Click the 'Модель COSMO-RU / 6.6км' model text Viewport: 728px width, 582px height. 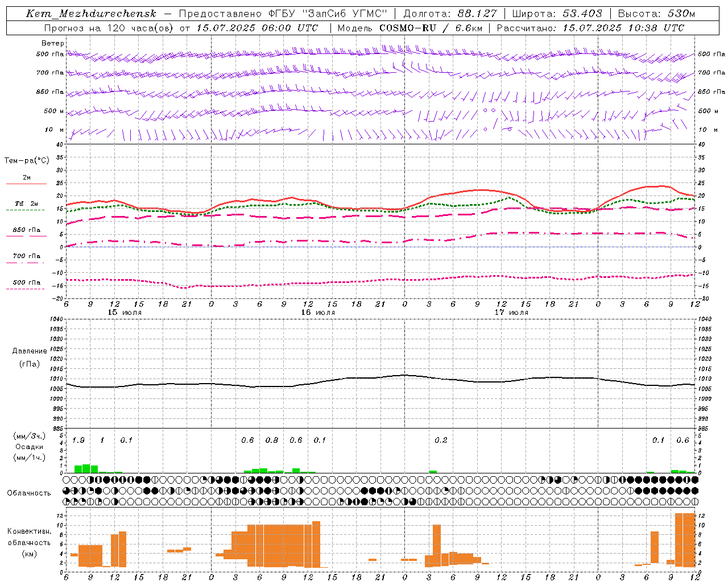click(409, 28)
